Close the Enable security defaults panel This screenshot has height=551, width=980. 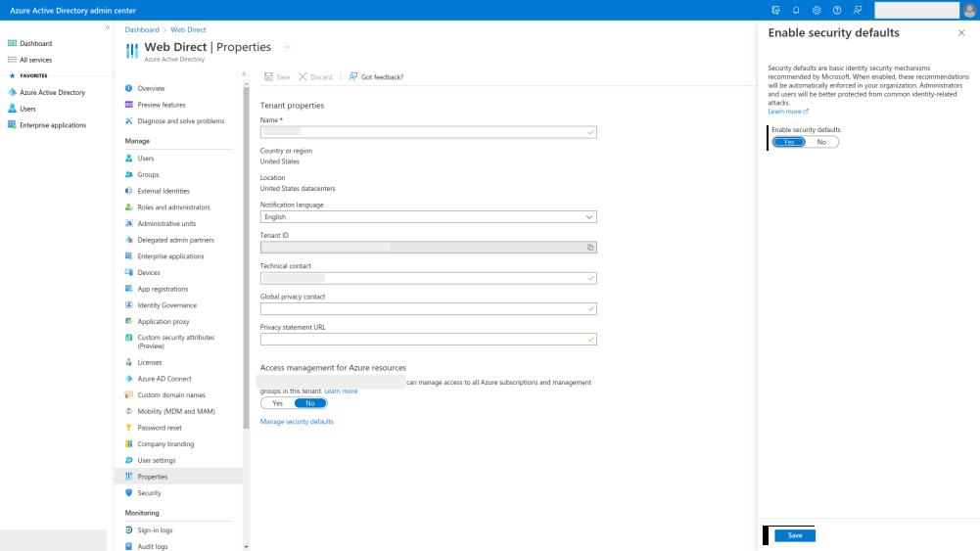pos(960,33)
